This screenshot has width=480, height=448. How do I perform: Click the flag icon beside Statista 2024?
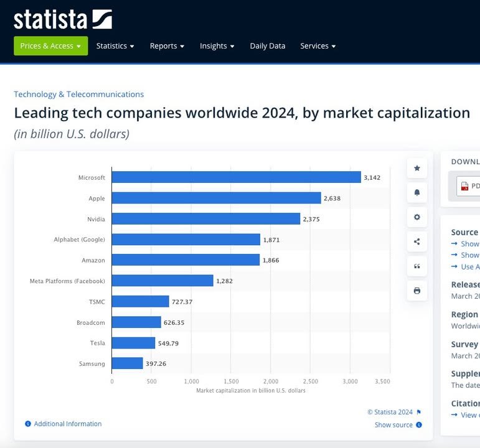[418, 412]
